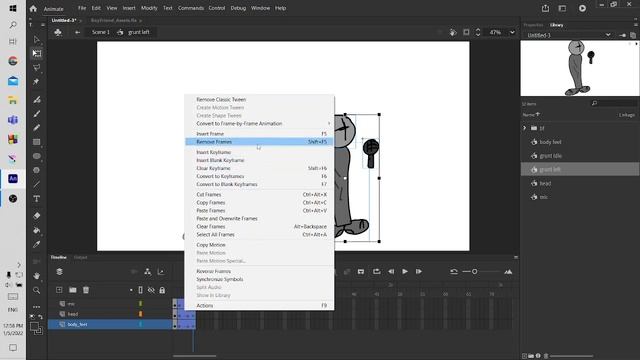This screenshot has width=640, height=360.
Task: Select the body feet library symbol
Action: tap(550, 142)
